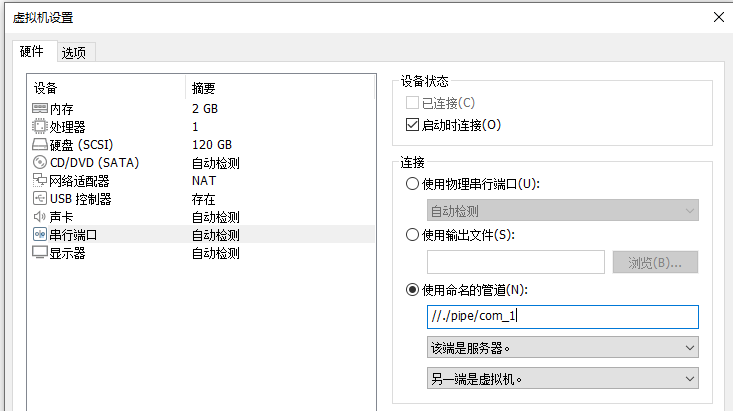Select the hard disk (硬盘 SCSI) icon

[x=40, y=145]
